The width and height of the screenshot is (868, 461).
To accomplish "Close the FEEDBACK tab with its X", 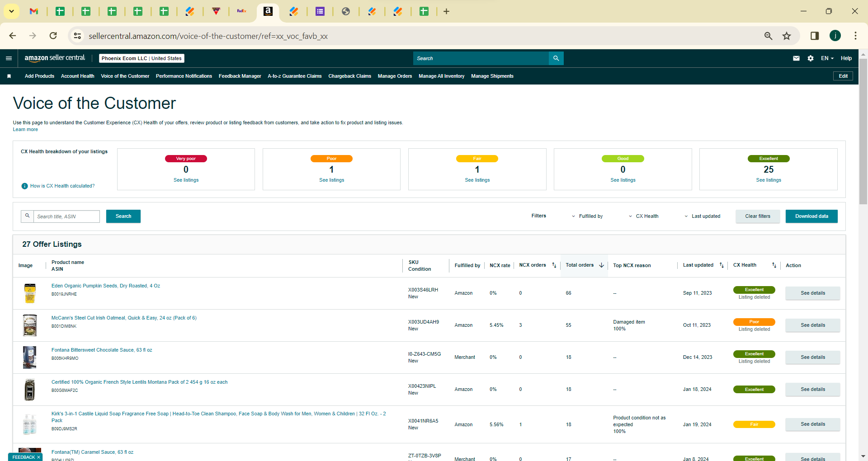I will point(38,457).
